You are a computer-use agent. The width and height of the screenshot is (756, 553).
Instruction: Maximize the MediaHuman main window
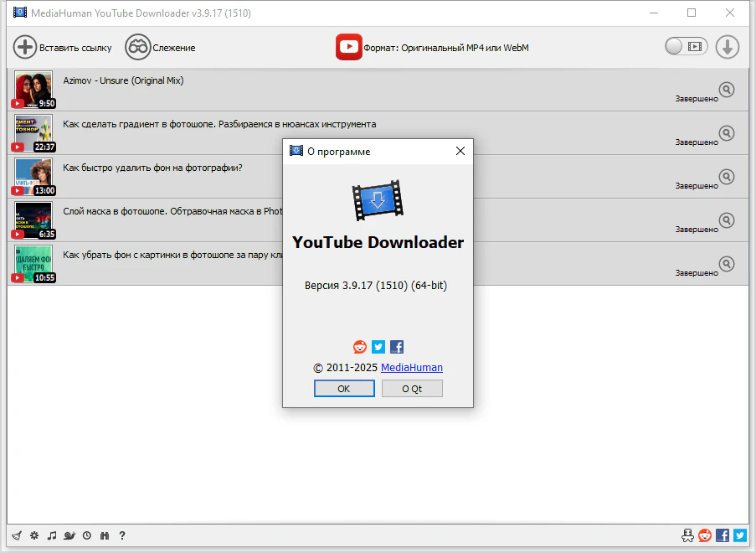pos(692,13)
